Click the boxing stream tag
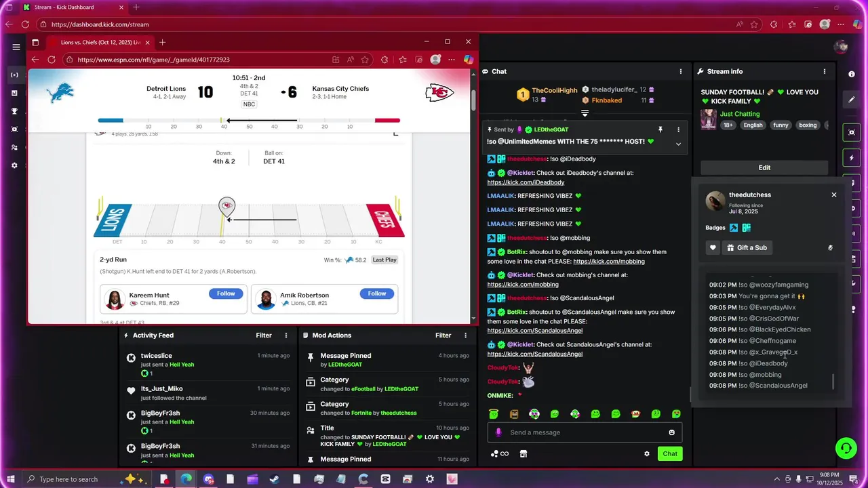This screenshot has height=488, width=868. tap(808, 125)
